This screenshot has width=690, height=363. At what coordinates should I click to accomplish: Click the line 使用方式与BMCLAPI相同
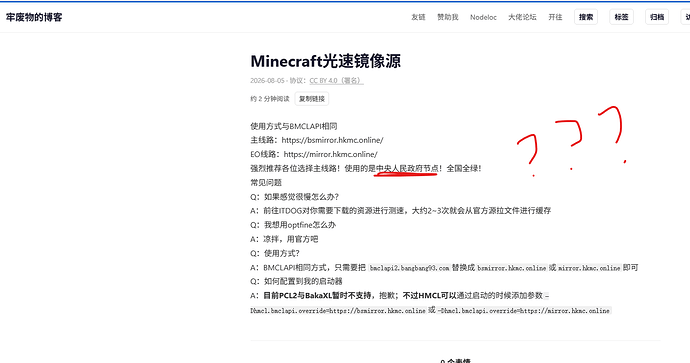[294, 126]
